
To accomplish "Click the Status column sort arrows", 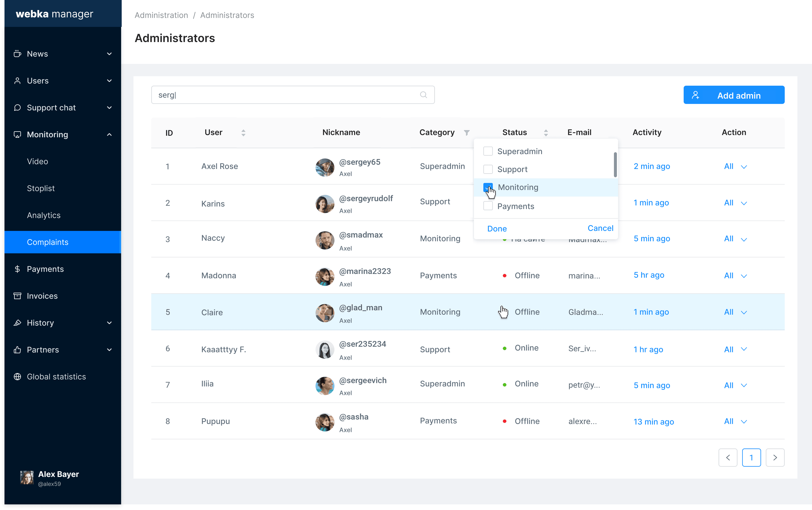I will [546, 132].
